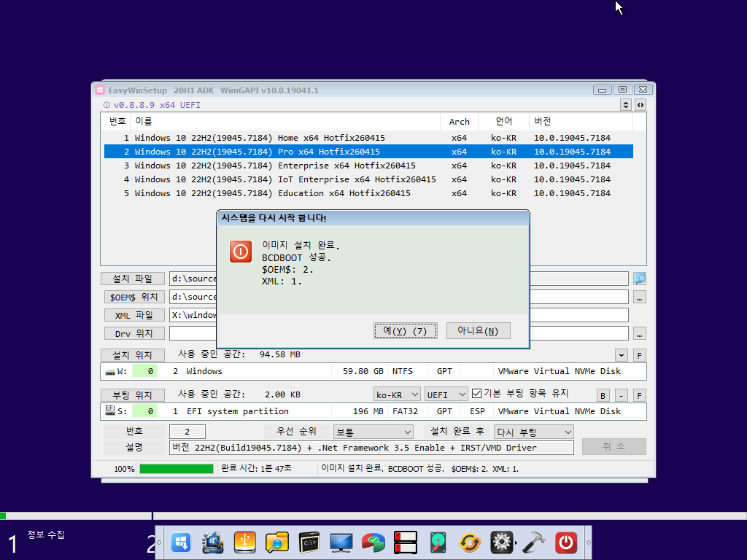Click the Arch column header
The width and height of the screenshot is (747, 560).
click(460, 122)
